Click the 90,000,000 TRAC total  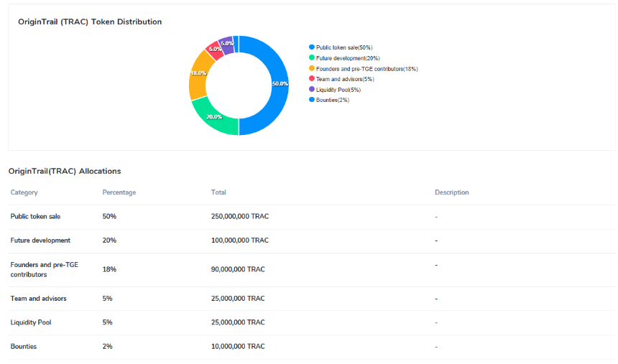(238, 269)
